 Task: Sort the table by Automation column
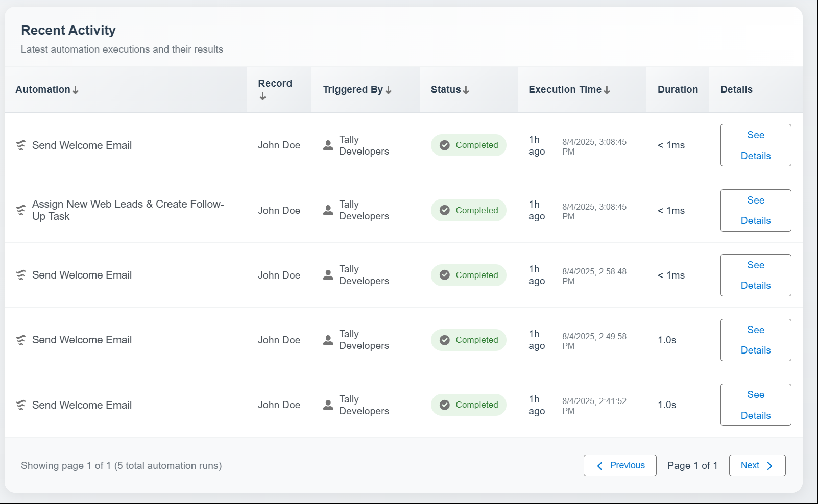coord(76,89)
